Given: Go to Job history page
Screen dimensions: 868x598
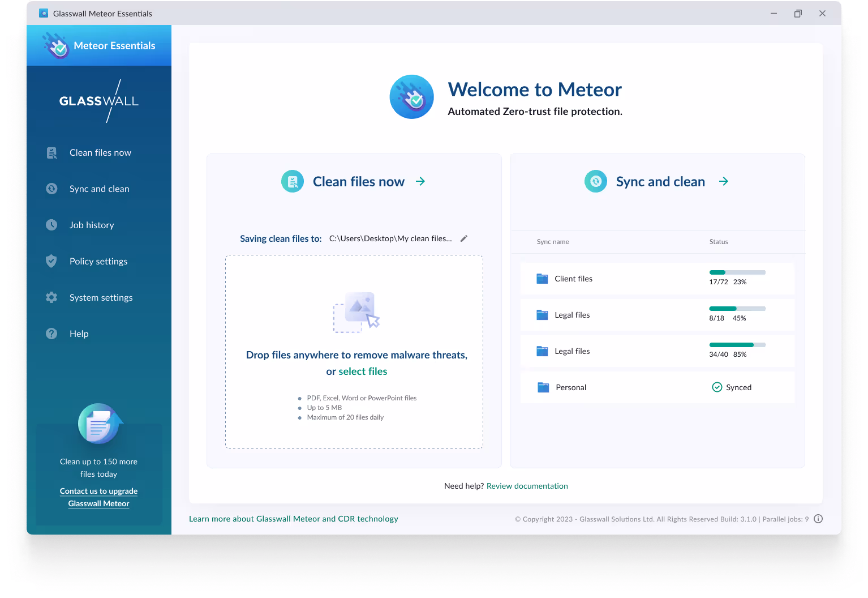Looking at the screenshot, I should point(92,225).
